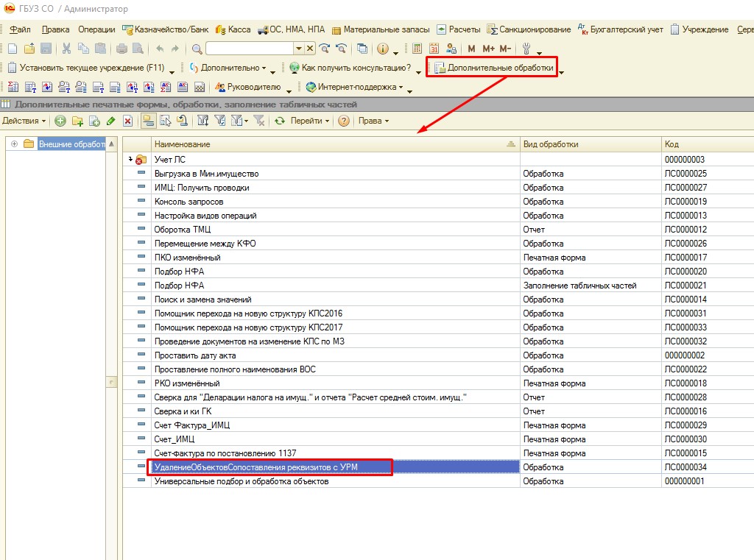Click the pencil Edit current item icon
This screenshot has height=560, width=754.
click(x=110, y=121)
